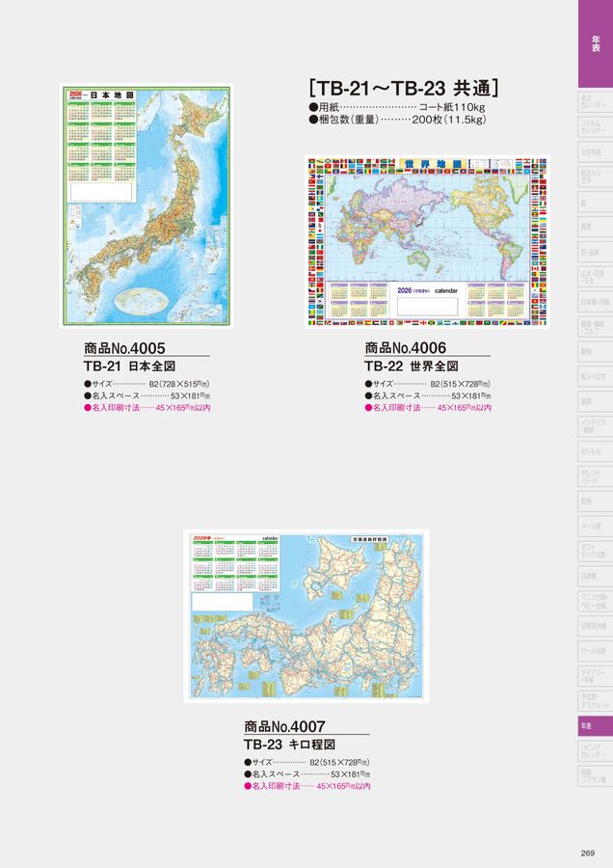This screenshot has height=868, width=613.
Task: Go to the インテリア・建築 side tab
Action: (x=596, y=426)
